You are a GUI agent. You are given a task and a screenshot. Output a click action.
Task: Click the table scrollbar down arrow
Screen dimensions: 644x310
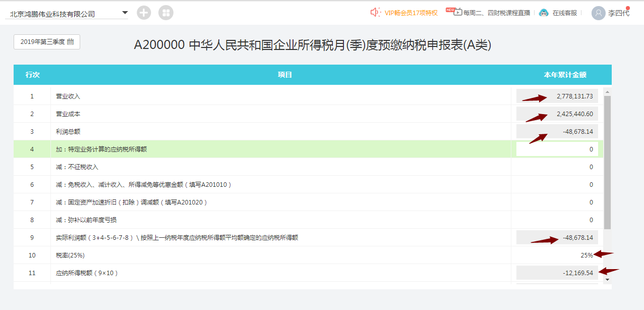pyautogui.click(x=607, y=279)
